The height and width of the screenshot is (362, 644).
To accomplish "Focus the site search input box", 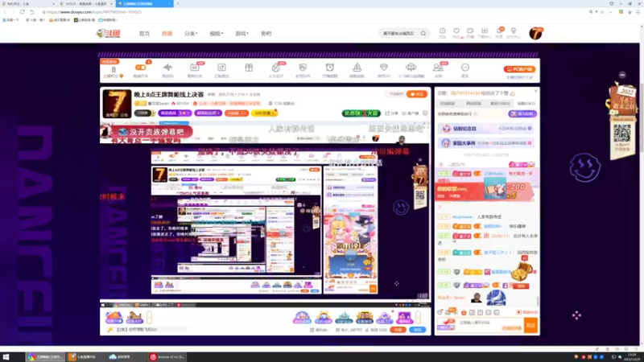I will coord(399,33).
